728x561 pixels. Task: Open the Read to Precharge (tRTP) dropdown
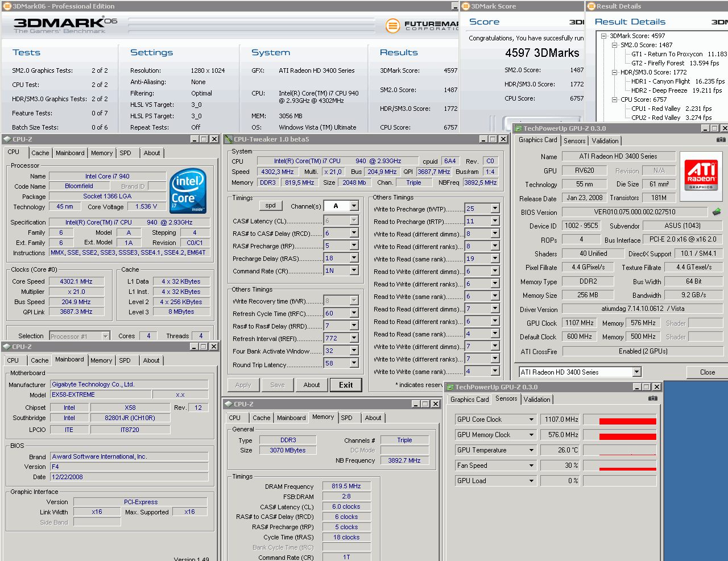(x=495, y=221)
